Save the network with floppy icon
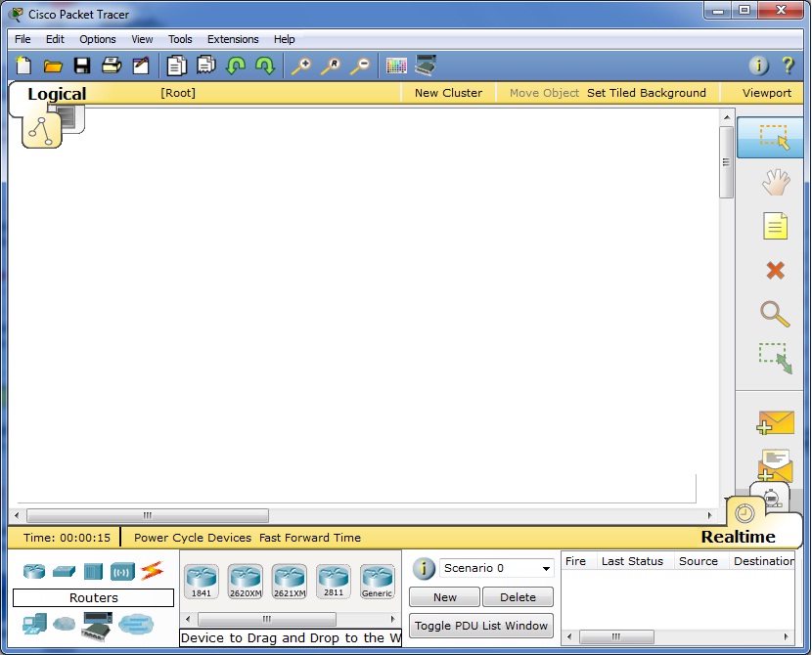 tap(82, 65)
